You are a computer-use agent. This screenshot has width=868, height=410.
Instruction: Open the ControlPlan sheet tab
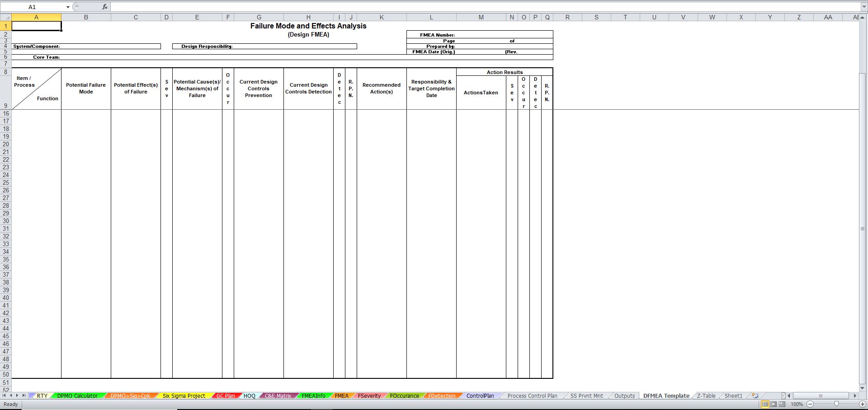click(480, 396)
